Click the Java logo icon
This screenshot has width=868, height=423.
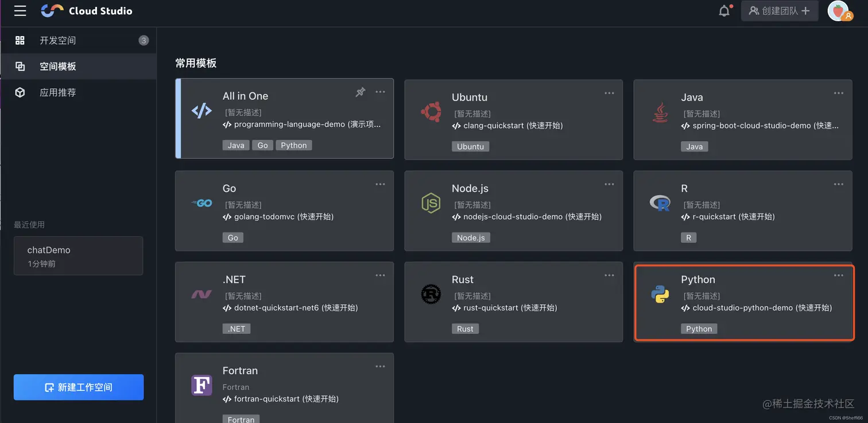point(660,112)
